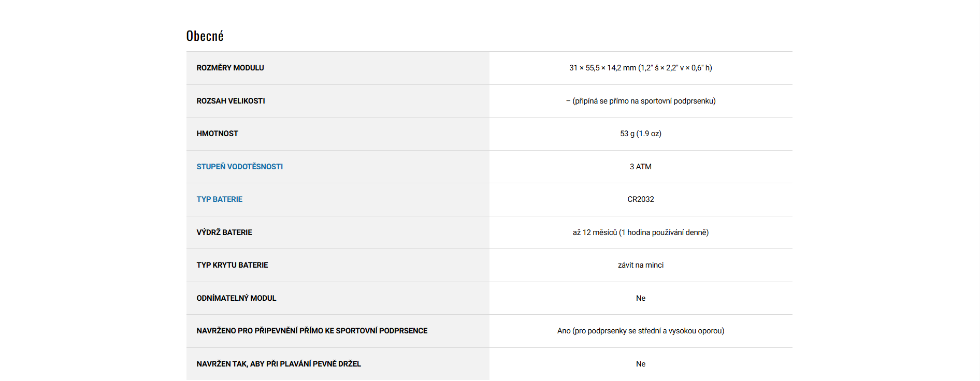Select the Ne value for ODNÍMATELNÝ MODUL
Screen dimensions: 980x381
coord(640,298)
